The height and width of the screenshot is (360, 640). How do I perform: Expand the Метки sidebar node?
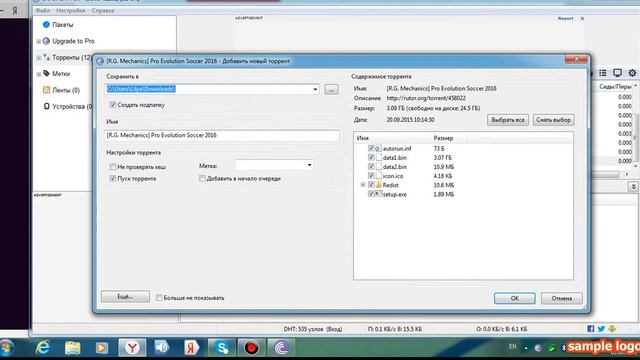38,74
